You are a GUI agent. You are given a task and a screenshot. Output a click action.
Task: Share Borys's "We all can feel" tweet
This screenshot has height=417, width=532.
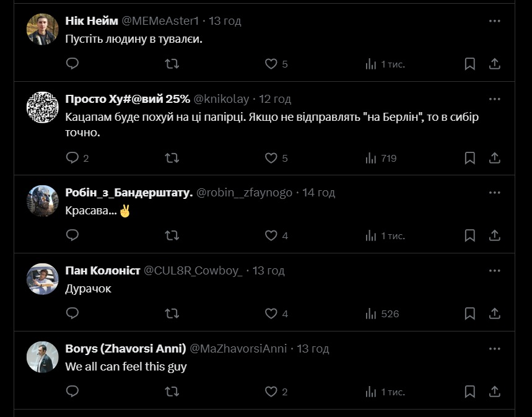pyautogui.click(x=495, y=392)
